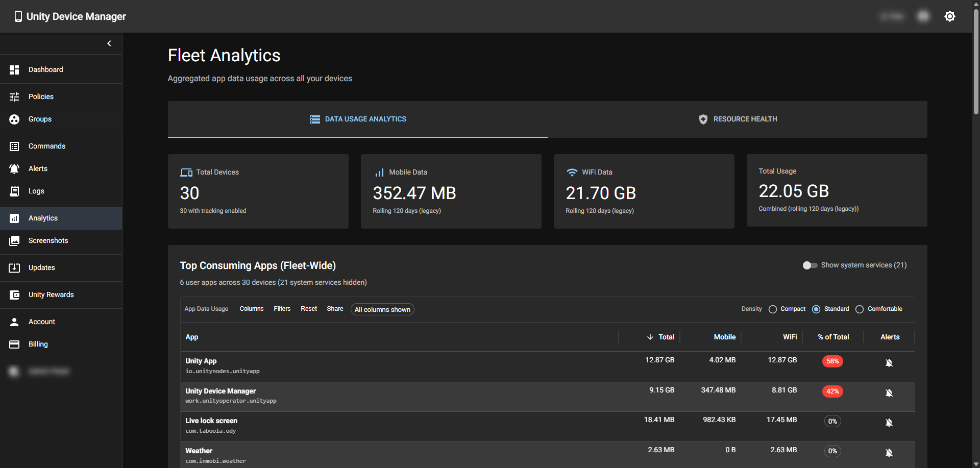The height and width of the screenshot is (468, 980).
Task: Click the Data Usage Analytics tab list icon
Action: [x=315, y=119]
